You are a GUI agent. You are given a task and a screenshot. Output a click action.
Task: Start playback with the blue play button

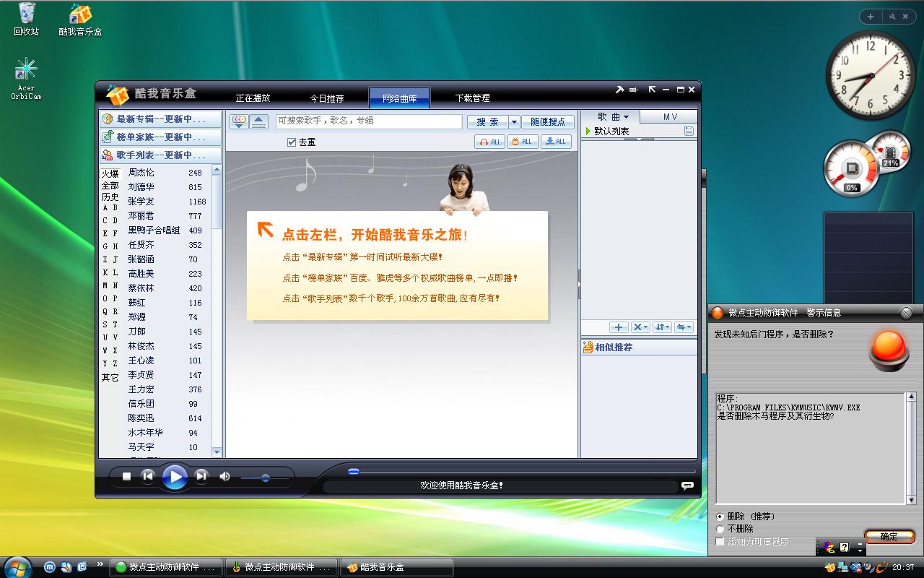[x=175, y=477]
